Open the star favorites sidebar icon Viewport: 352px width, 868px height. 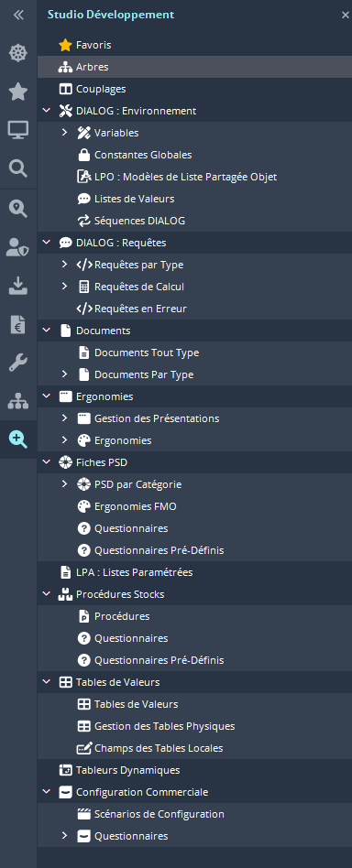[x=18, y=92]
